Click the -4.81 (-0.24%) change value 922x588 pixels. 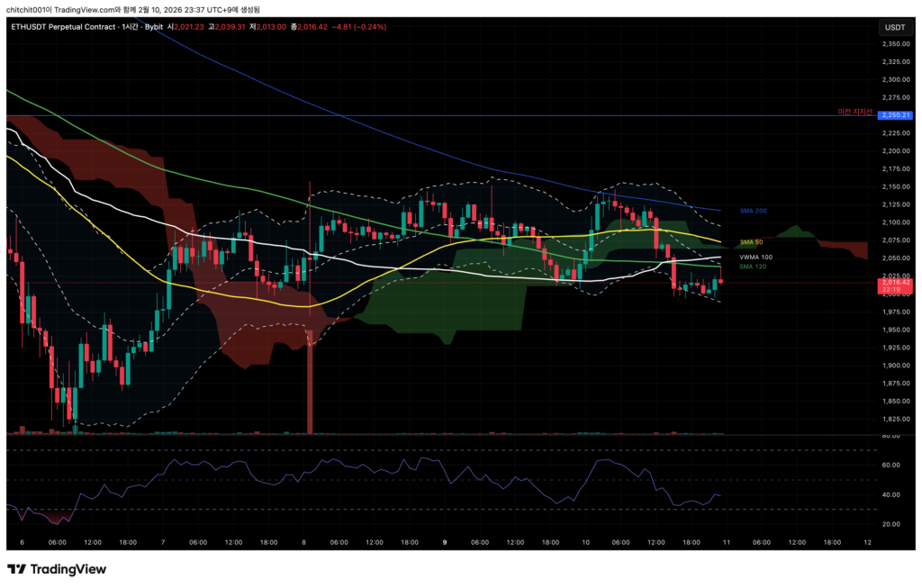(359, 27)
